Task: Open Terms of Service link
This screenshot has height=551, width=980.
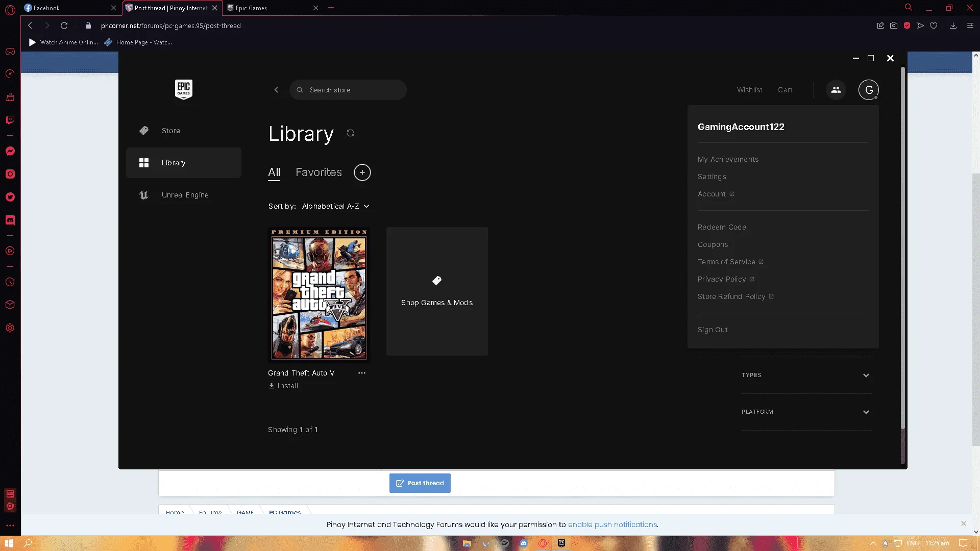Action: pos(730,262)
